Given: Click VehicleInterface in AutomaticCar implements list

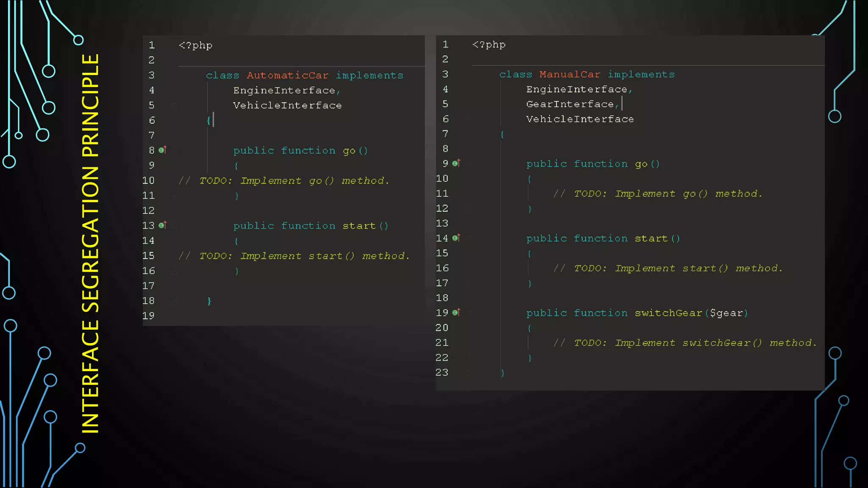Looking at the screenshot, I should click(287, 105).
